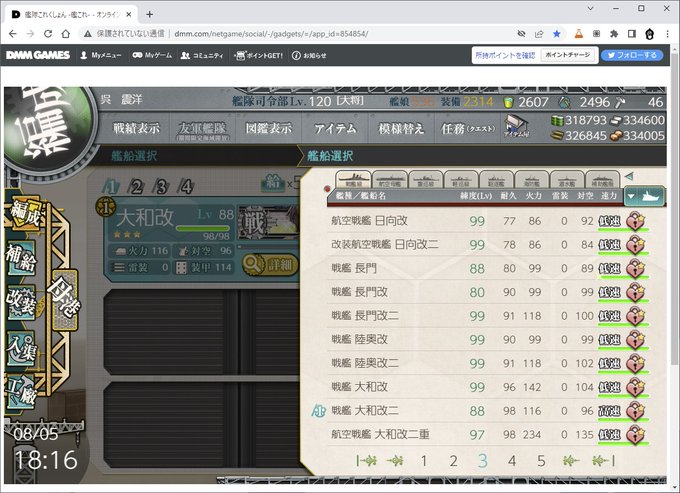Go to previous ship list page
The image size is (680, 493).
coord(395,460)
